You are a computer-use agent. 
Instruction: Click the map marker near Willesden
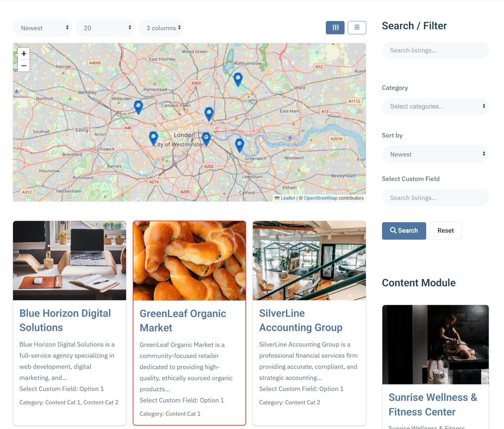[138, 107]
